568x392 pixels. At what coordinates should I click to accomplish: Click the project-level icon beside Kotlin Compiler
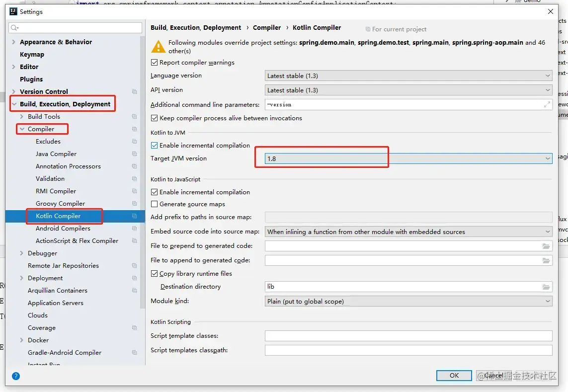pos(134,216)
